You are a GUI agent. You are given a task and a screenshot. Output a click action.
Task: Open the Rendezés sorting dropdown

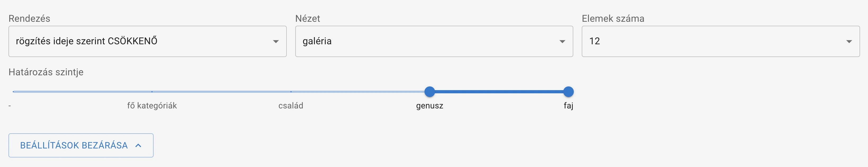tap(147, 41)
